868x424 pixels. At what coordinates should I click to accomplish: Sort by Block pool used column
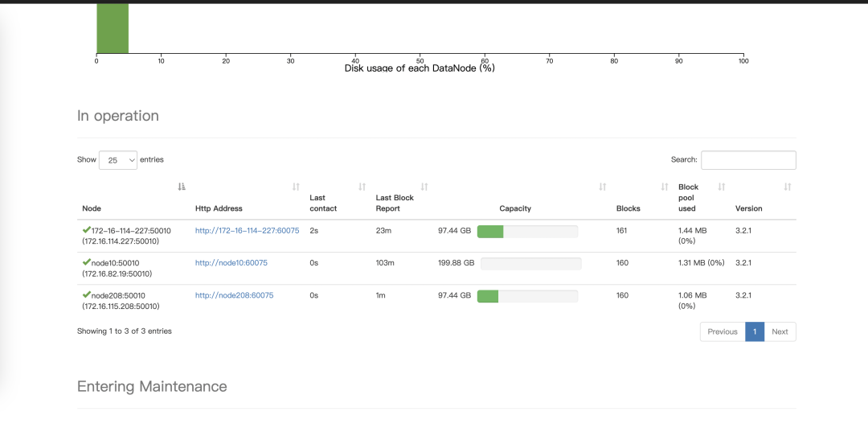point(721,187)
